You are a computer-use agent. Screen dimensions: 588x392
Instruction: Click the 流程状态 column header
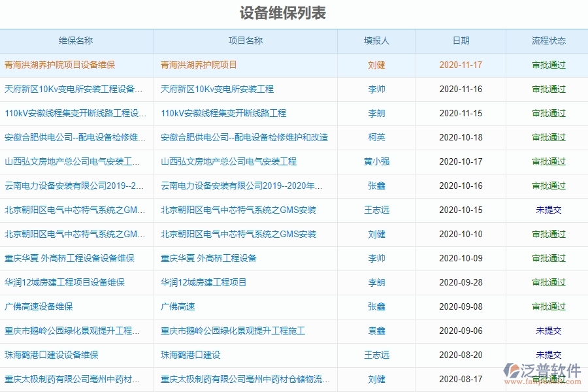coord(547,40)
